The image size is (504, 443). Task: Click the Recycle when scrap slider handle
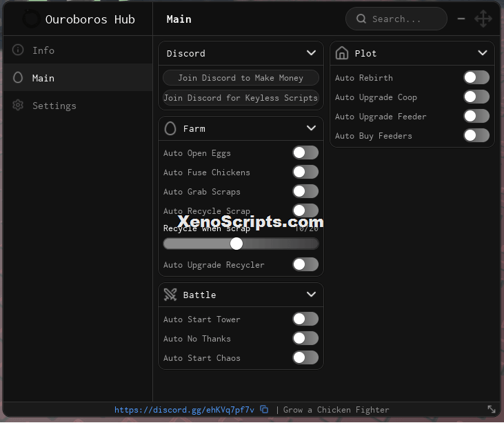pos(236,244)
